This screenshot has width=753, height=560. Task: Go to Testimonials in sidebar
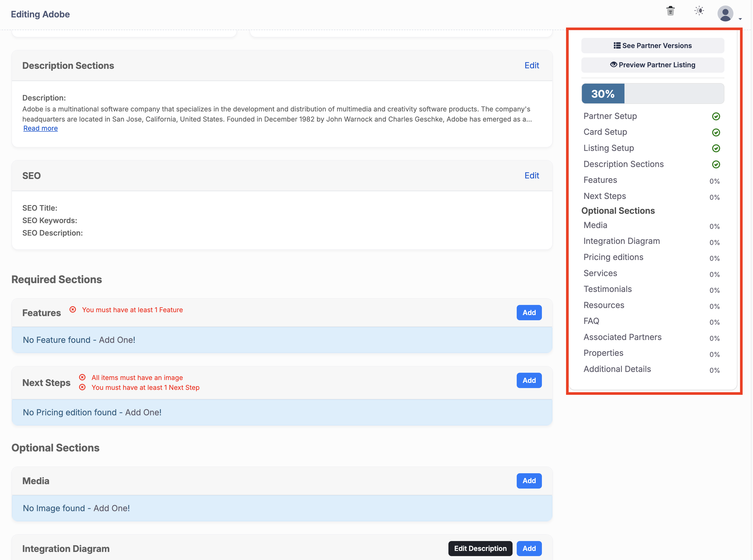tap(607, 289)
